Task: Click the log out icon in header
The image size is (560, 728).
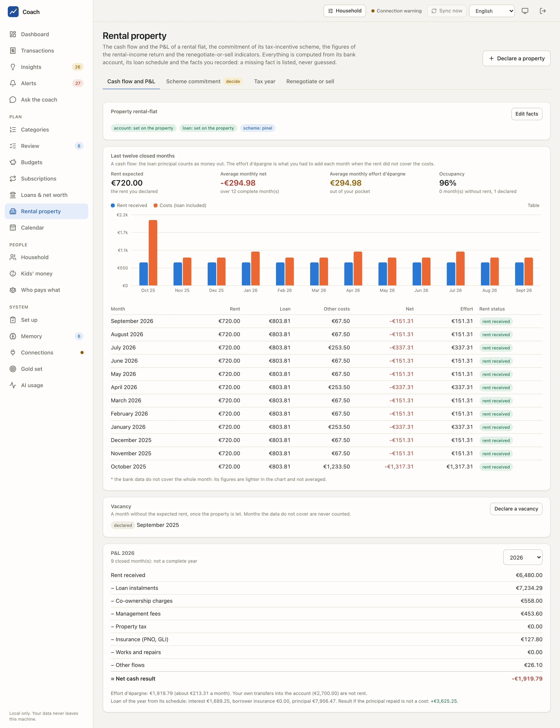Action: click(x=543, y=11)
